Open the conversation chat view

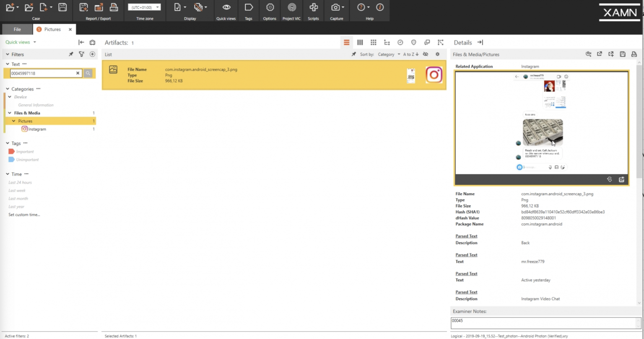coord(427,42)
